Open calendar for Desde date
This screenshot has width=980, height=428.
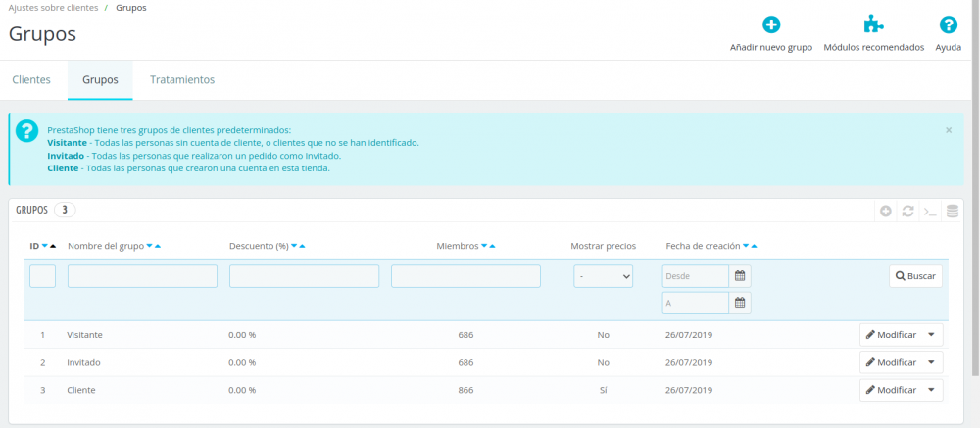coord(740,276)
